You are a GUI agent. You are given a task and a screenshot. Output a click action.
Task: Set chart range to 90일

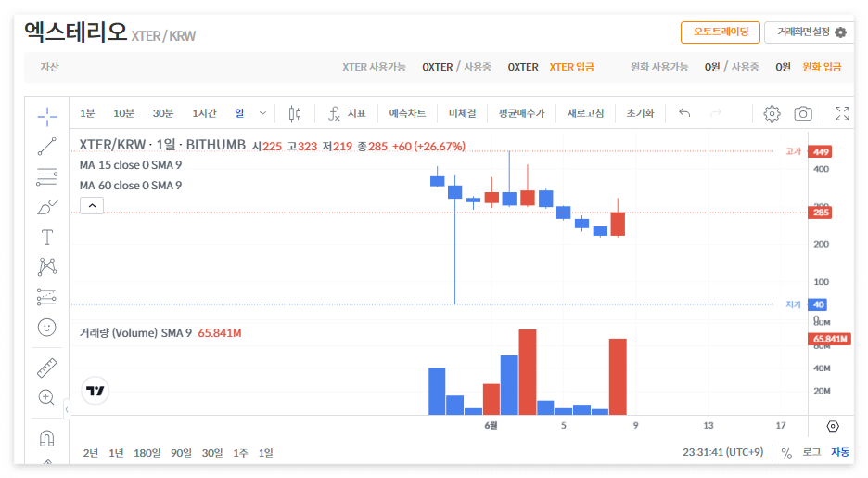181,453
